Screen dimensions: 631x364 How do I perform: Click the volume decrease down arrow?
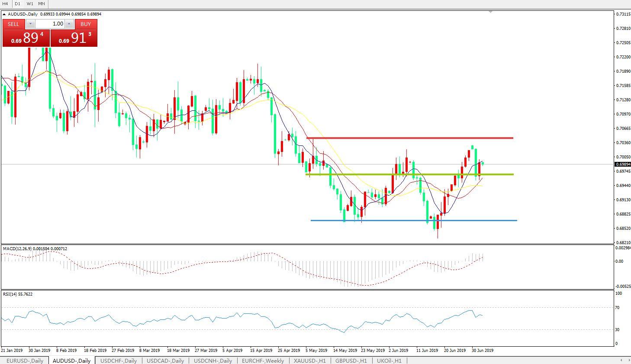(x=30, y=24)
